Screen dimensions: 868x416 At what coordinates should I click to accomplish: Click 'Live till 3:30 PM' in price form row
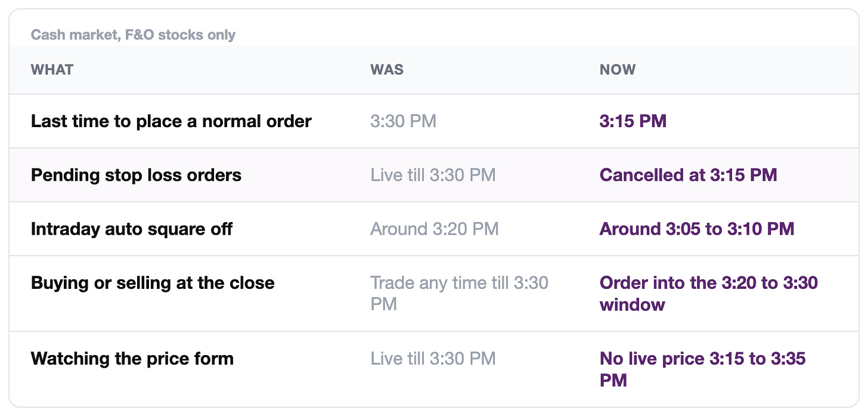click(x=433, y=359)
